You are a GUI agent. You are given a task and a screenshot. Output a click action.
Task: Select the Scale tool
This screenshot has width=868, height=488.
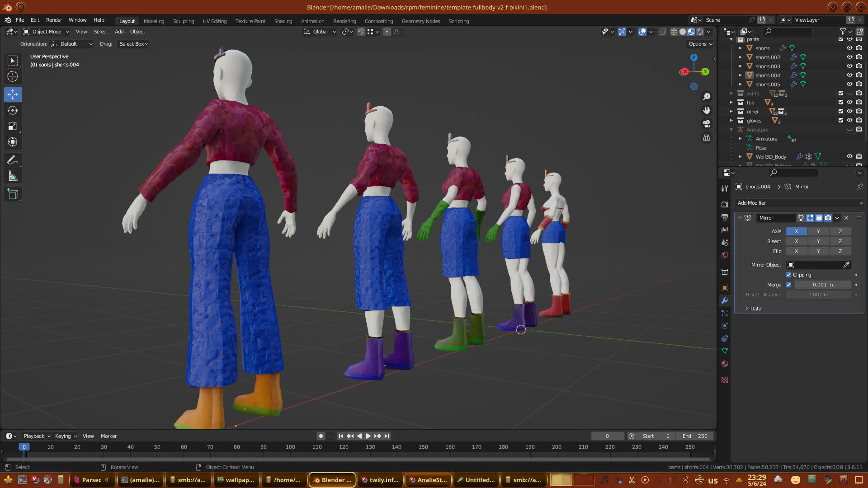(x=13, y=127)
